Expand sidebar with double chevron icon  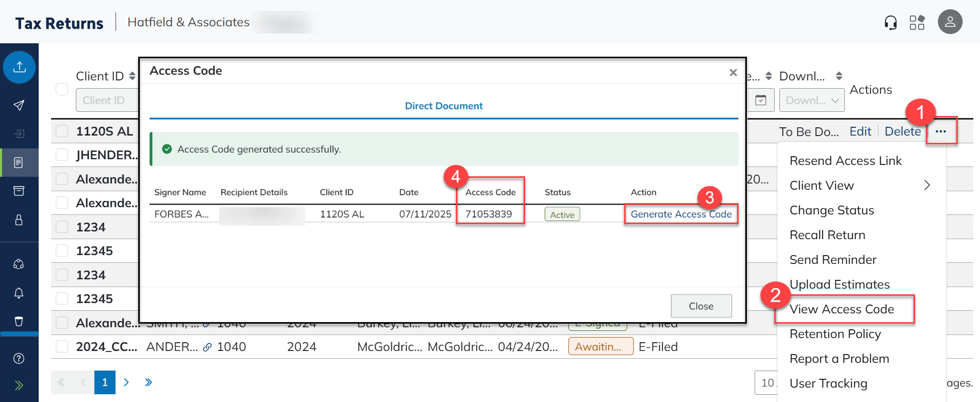19,386
